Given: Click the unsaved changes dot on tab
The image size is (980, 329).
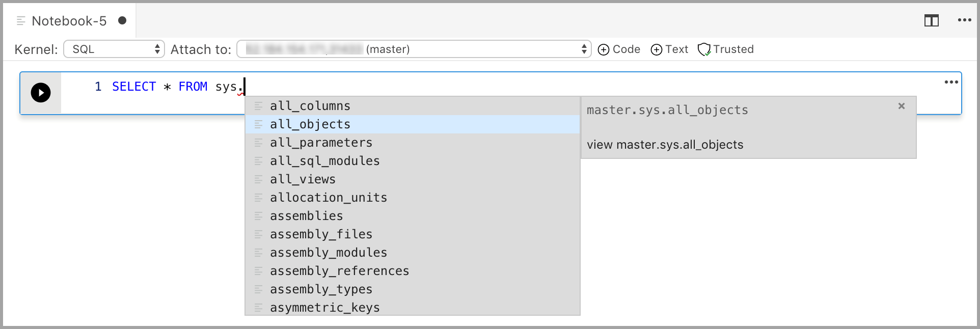Looking at the screenshot, I should coord(122,20).
